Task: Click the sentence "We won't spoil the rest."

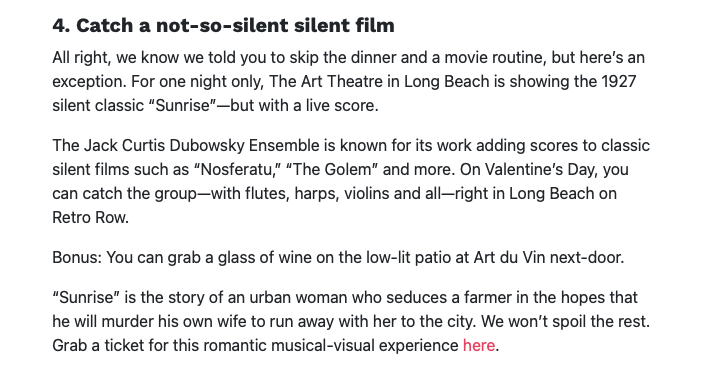Action: coord(565,321)
